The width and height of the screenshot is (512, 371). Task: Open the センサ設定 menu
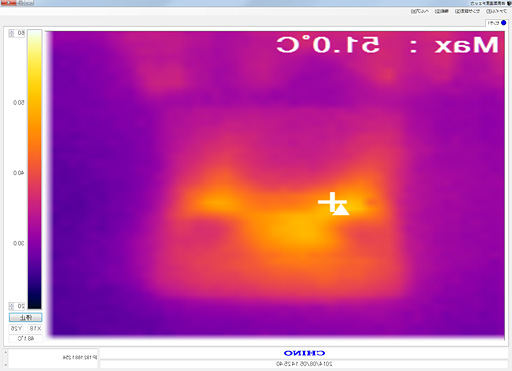(467, 11)
